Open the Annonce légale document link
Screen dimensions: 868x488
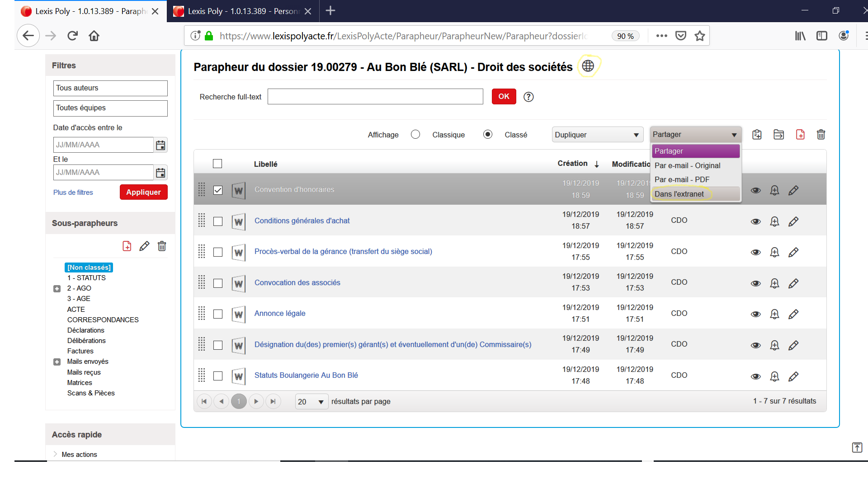pos(280,313)
